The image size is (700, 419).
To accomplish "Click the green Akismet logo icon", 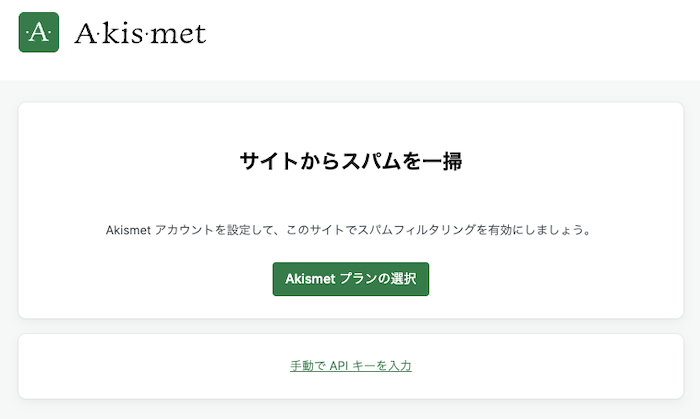I will (39, 32).
